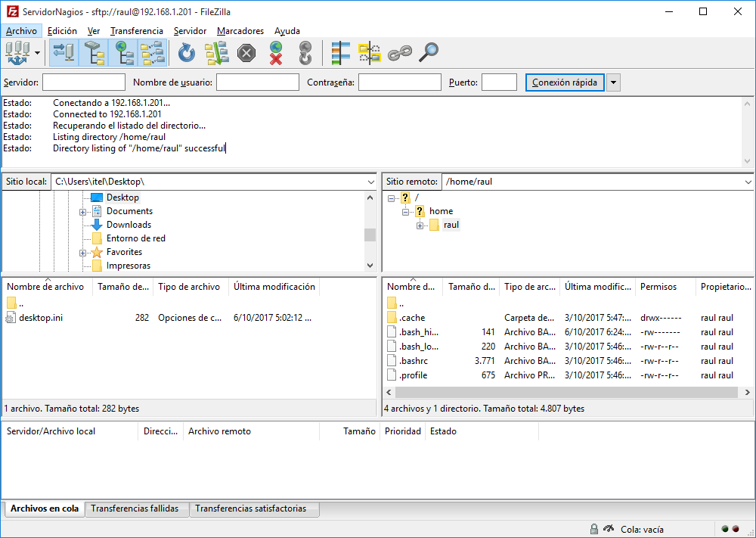Click the reconnect to last server icon

point(305,53)
